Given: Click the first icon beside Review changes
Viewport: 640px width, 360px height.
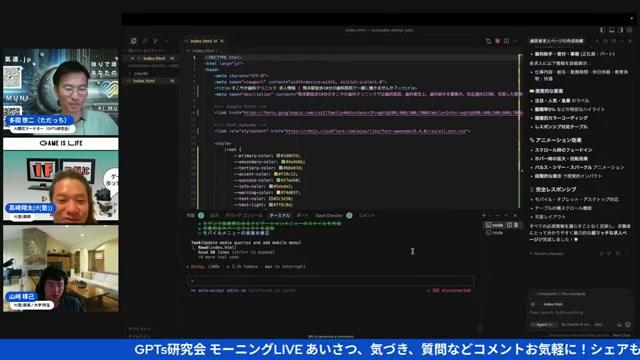Looking at the screenshot, I should point(601,253).
